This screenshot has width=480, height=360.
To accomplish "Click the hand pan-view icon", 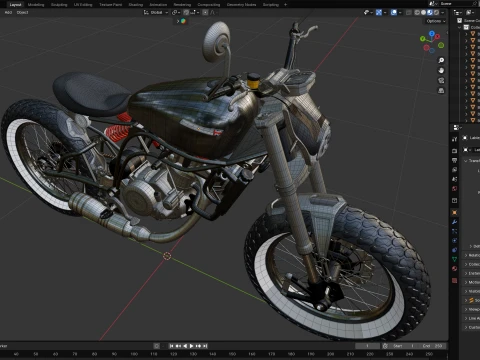I will pyautogui.click(x=441, y=70).
